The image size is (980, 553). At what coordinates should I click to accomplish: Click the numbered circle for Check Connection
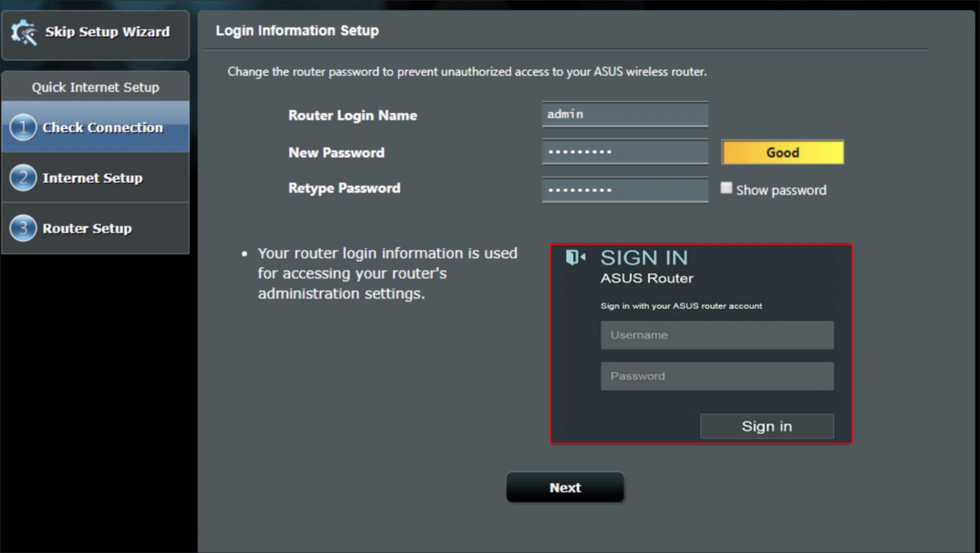pos(22,127)
